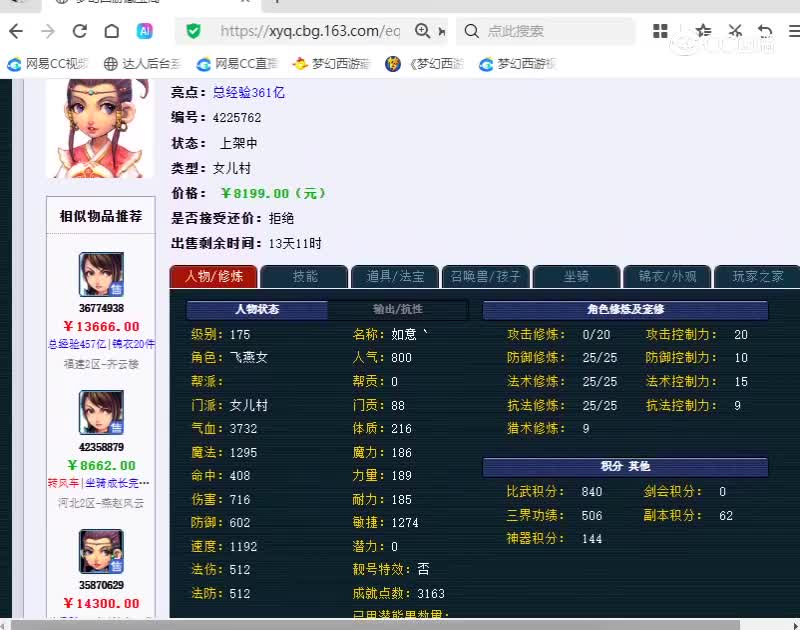Click the 总经验457亿 tag link
800x630 pixels.
(77, 344)
